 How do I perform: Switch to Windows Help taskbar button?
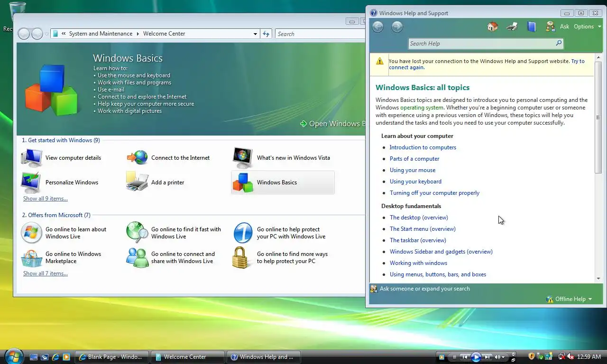point(264,357)
